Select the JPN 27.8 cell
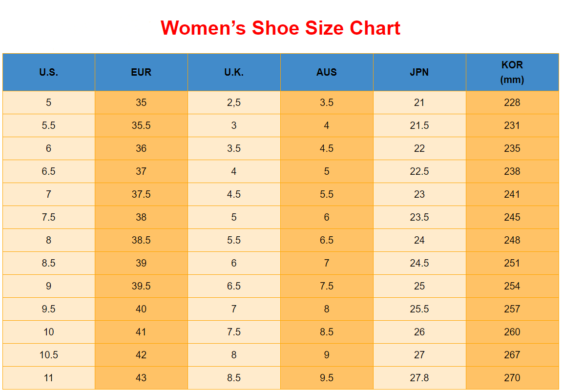 (419, 378)
